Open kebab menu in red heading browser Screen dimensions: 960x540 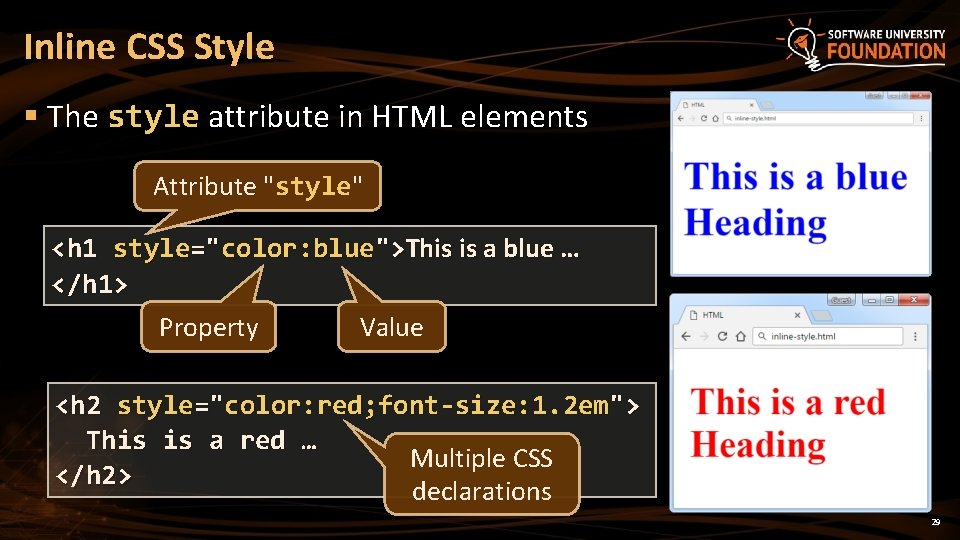[x=915, y=336]
